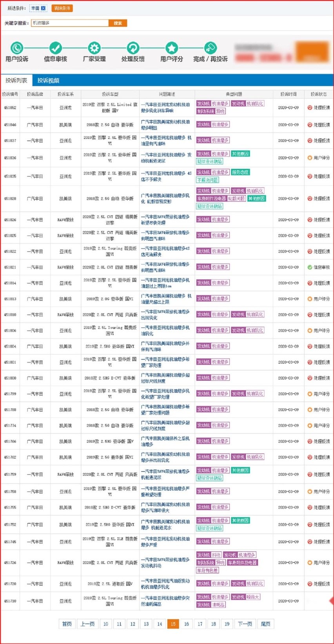Click 用户评分 status icon for row 451836

point(310,158)
